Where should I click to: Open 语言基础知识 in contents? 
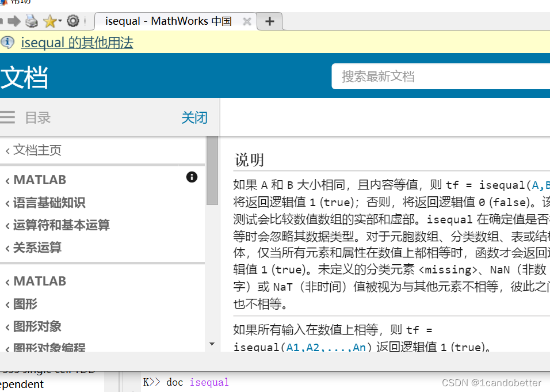[x=49, y=203]
